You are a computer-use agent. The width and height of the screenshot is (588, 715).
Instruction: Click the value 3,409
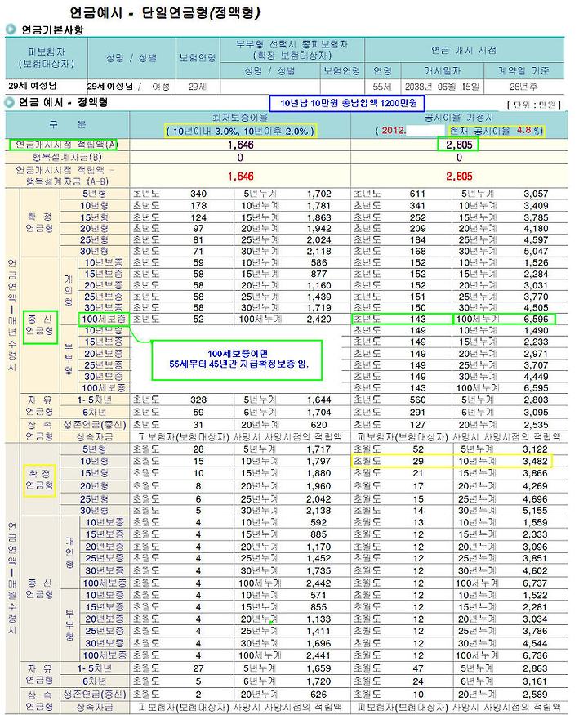point(536,206)
